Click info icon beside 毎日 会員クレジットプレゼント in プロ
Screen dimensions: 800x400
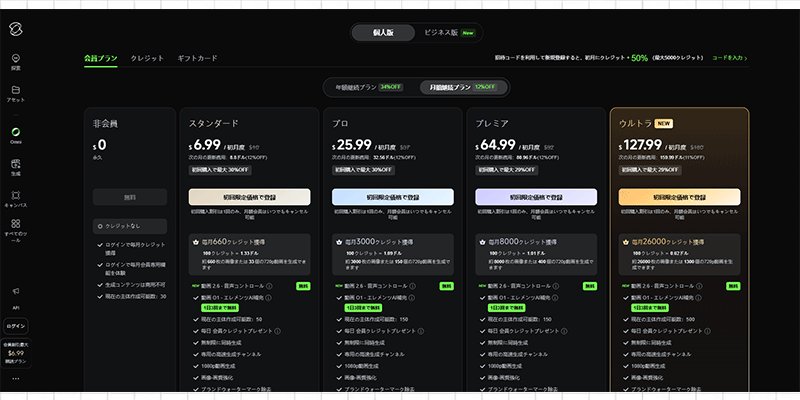coord(420,331)
